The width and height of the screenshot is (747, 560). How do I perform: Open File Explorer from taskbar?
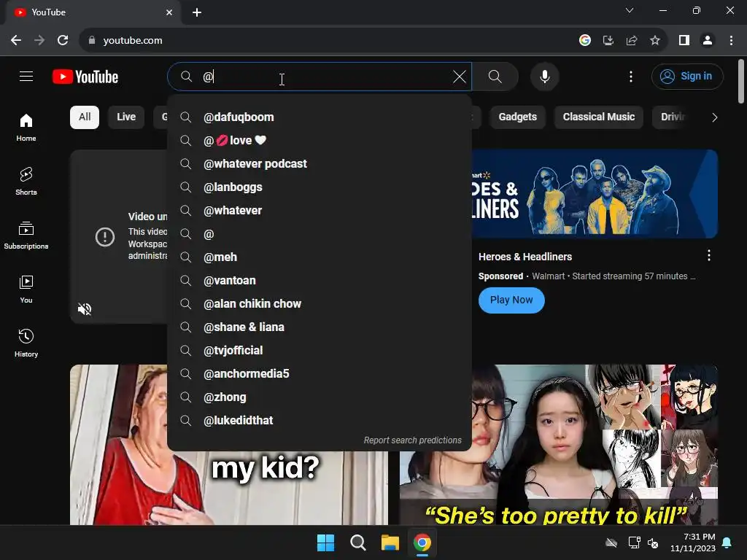pyautogui.click(x=390, y=542)
